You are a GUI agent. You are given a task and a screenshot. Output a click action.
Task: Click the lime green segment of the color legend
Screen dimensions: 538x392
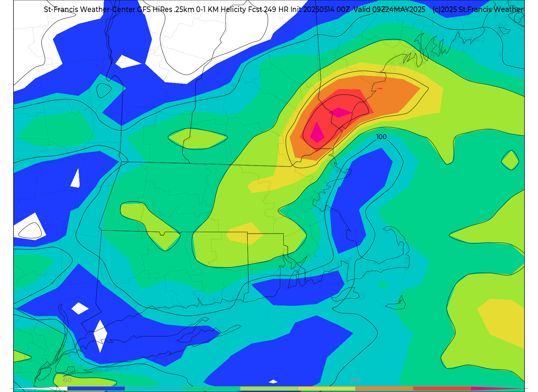[269, 389]
